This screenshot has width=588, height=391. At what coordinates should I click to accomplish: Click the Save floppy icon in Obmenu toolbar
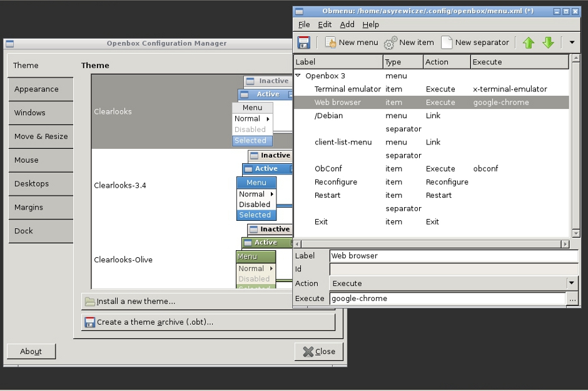pos(303,43)
